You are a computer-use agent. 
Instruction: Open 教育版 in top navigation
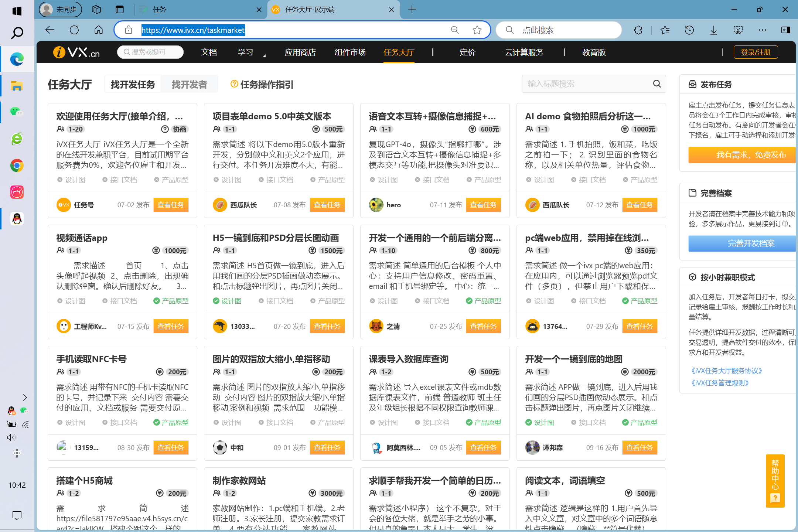(x=594, y=52)
